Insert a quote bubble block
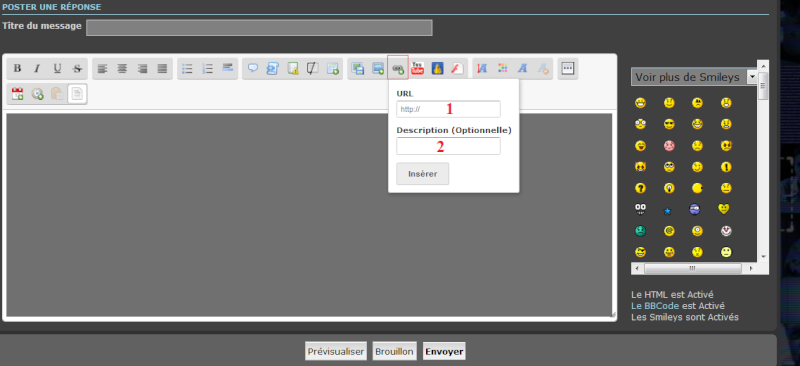This screenshot has width=800, height=366. pos(253,68)
